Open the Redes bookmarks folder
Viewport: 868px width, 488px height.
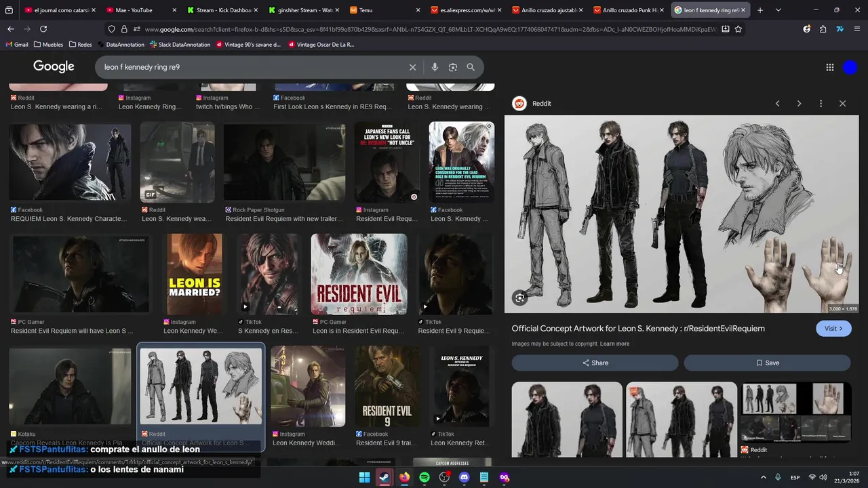[80, 45]
